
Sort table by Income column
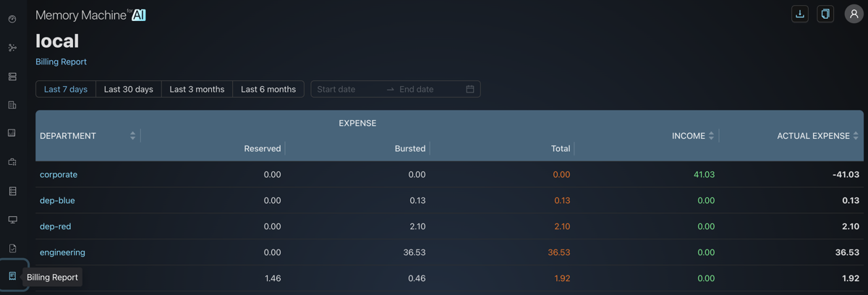pos(711,136)
